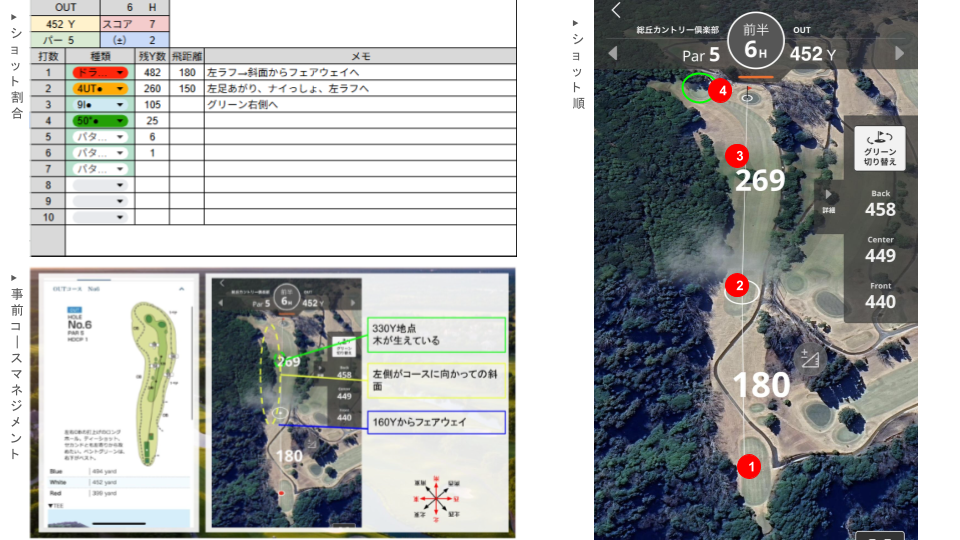Click the メモ column header
The image size is (960, 540).
360,57
